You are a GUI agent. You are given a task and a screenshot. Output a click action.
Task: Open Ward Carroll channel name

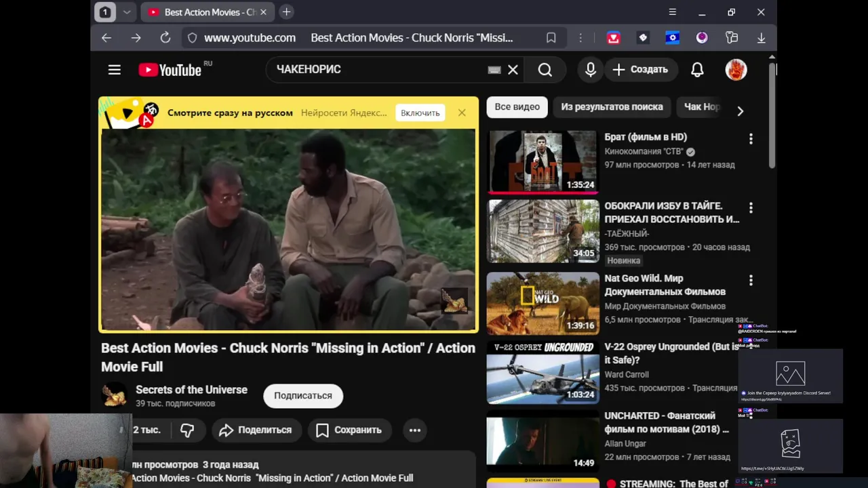[x=627, y=374]
